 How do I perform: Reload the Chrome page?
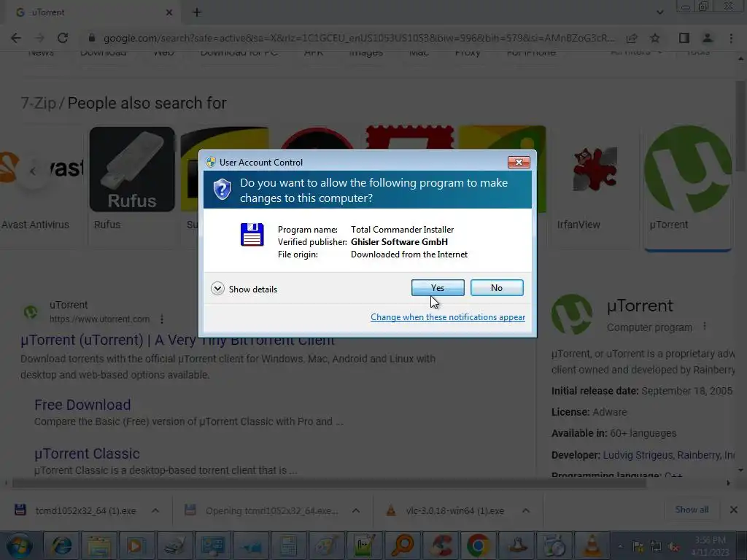[63, 38]
